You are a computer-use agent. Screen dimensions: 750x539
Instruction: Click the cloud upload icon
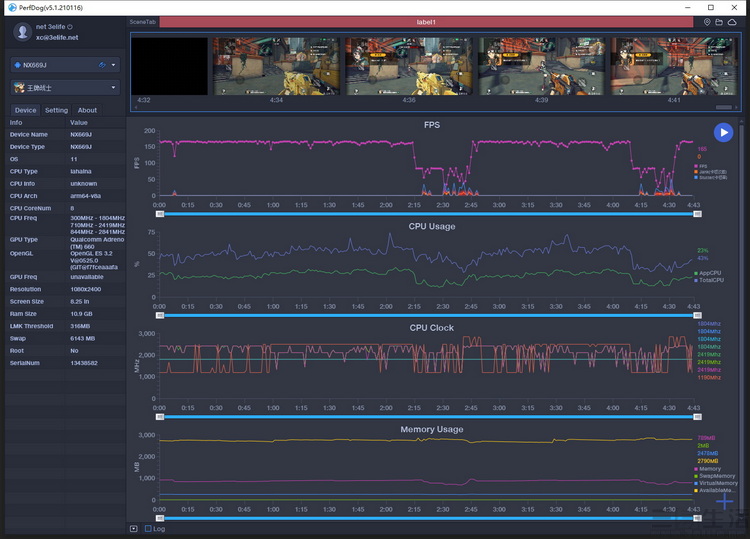(x=732, y=22)
